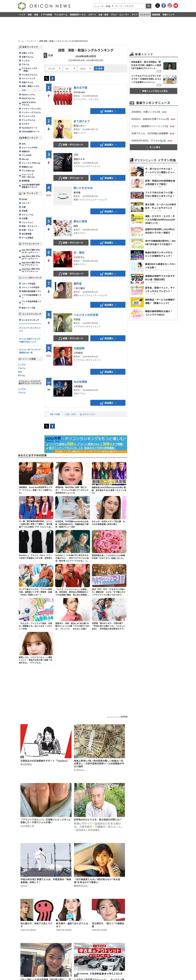Open トップ in the main nav bar
This screenshot has height=980, width=196.
coord(22,15)
